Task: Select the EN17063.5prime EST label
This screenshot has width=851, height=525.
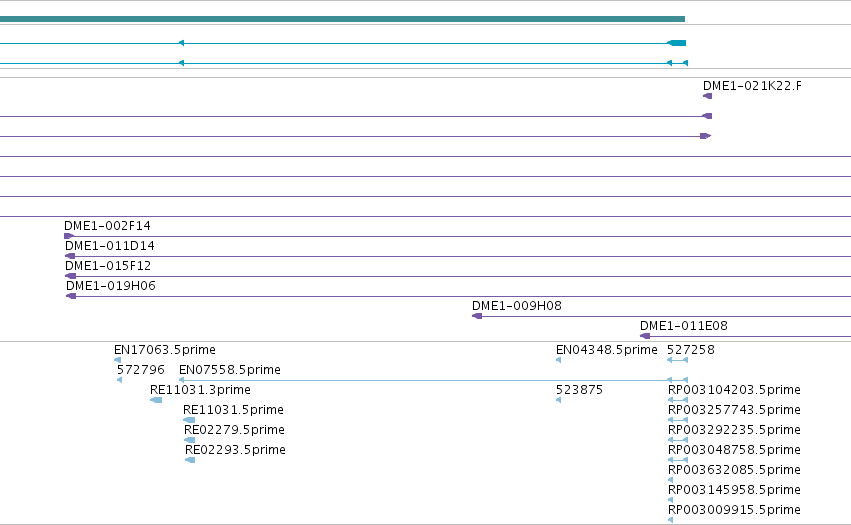Action: tap(164, 350)
